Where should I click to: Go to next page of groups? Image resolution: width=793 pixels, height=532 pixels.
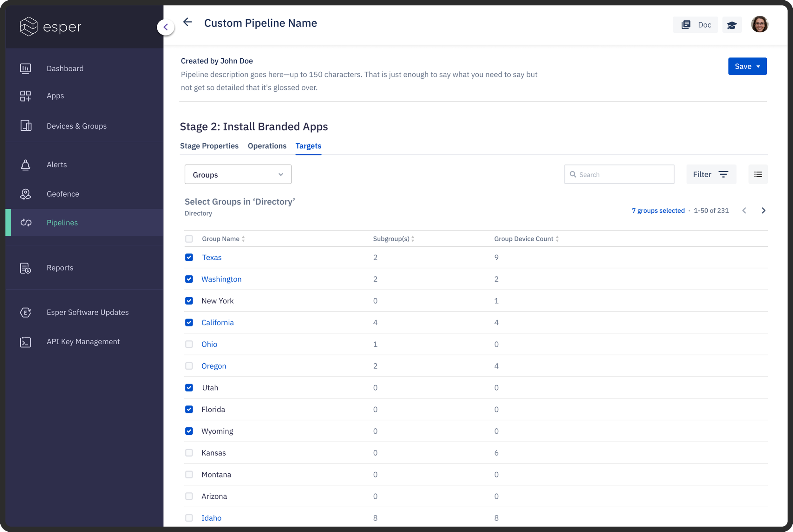tap(764, 211)
